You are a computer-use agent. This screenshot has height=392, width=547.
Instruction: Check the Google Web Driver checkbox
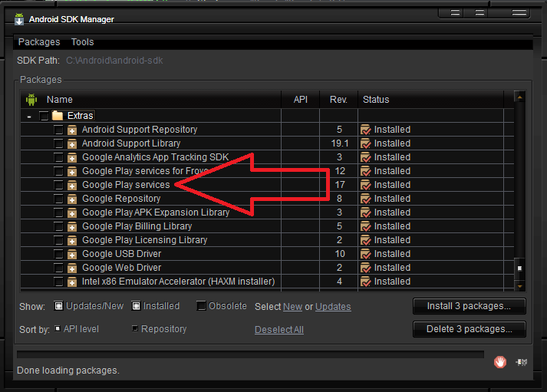[x=58, y=268]
